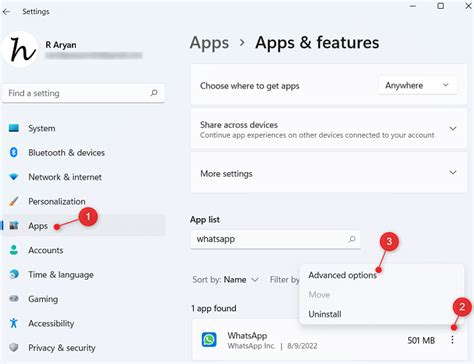Click the Apps breadcrumb link
This screenshot has height=364, width=474.
209,43
